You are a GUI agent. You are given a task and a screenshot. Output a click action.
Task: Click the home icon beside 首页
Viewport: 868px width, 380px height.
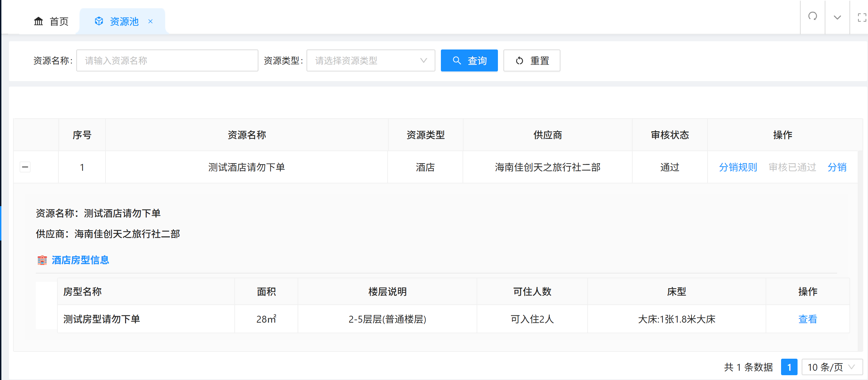pos(38,21)
